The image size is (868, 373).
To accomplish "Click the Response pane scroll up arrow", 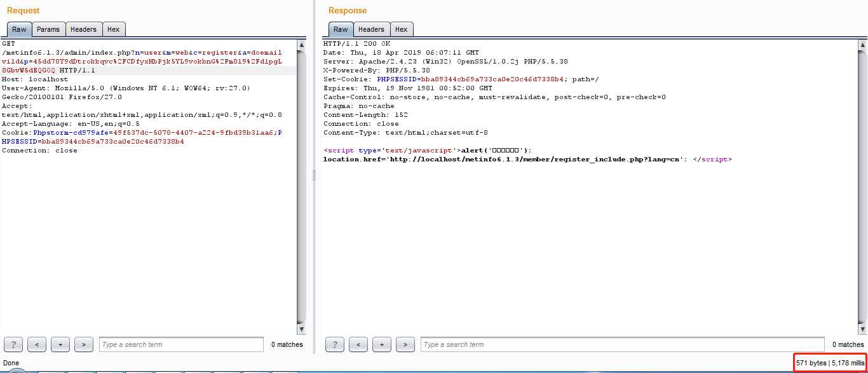I will click(862, 44).
